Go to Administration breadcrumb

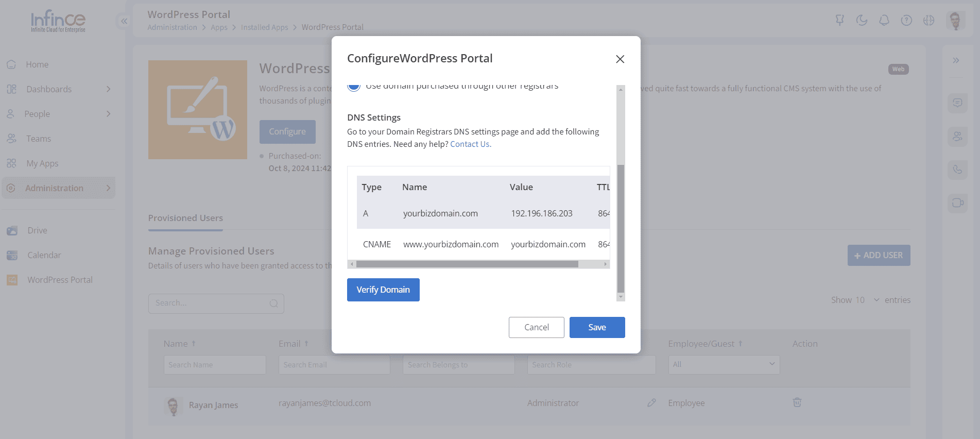(172, 27)
